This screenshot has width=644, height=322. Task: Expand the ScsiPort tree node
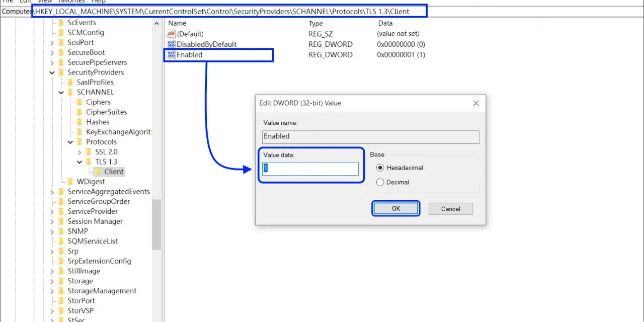[x=52, y=43]
